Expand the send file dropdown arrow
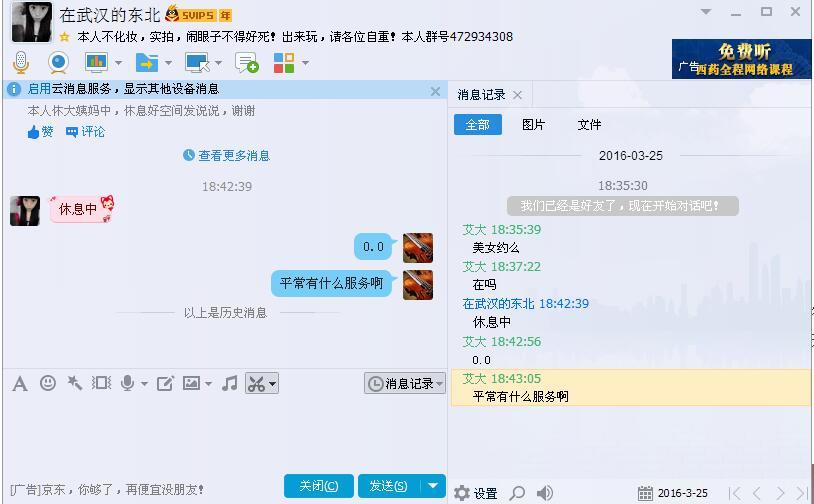This screenshot has width=814, height=504. (168, 63)
